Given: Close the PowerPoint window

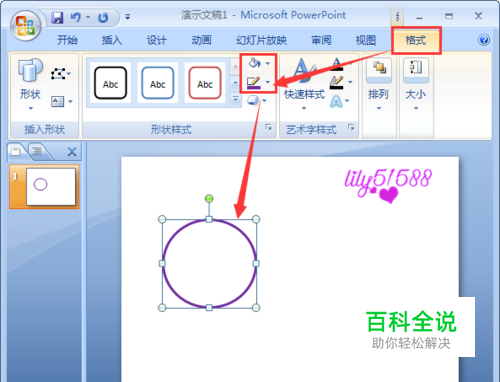Looking at the screenshot, I should click(x=478, y=16).
